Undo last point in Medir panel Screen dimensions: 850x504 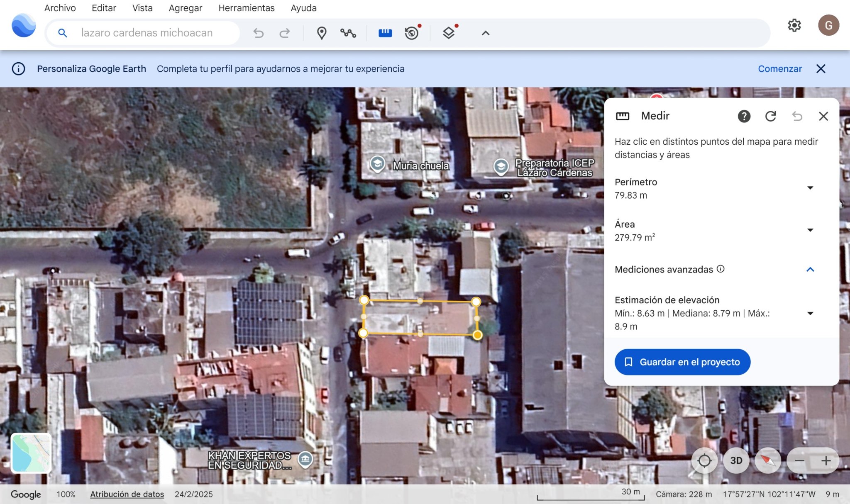tap(797, 116)
